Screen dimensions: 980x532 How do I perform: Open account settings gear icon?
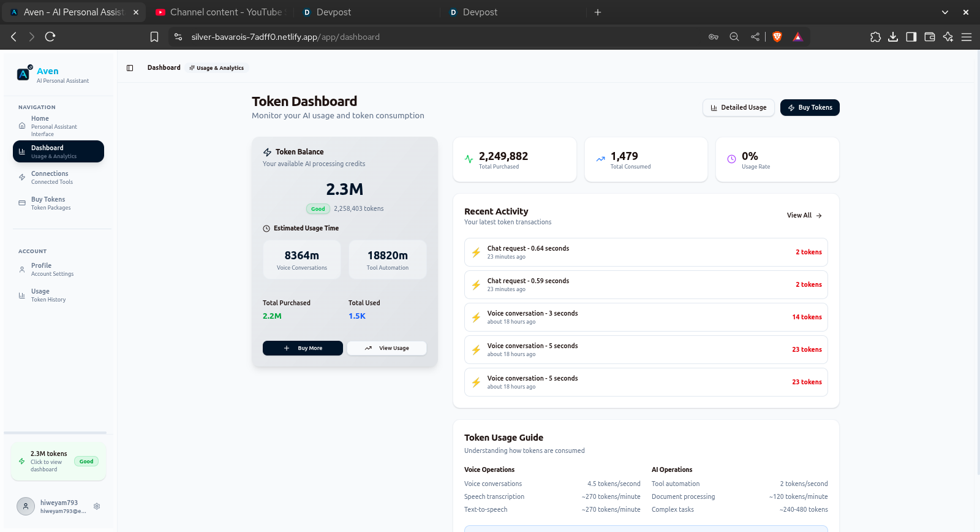pos(97,506)
